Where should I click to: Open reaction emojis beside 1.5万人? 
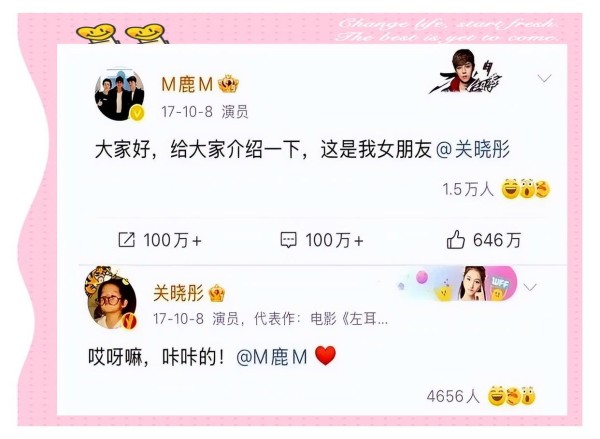(526, 189)
